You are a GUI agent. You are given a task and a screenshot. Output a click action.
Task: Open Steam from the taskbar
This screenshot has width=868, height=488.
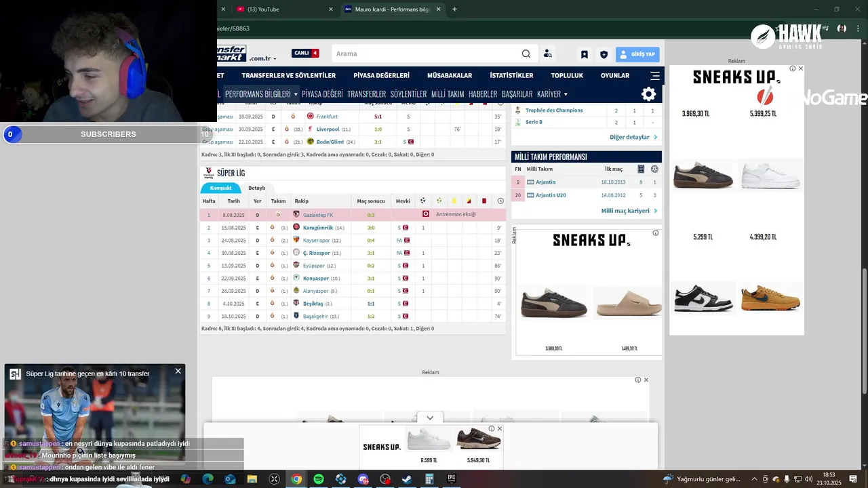[x=407, y=479]
